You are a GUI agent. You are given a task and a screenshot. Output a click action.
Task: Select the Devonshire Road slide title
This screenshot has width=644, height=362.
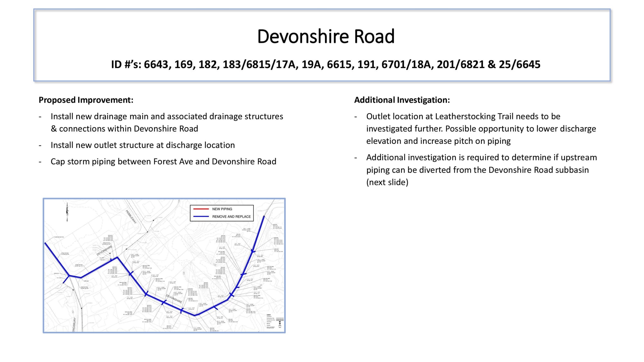point(326,36)
